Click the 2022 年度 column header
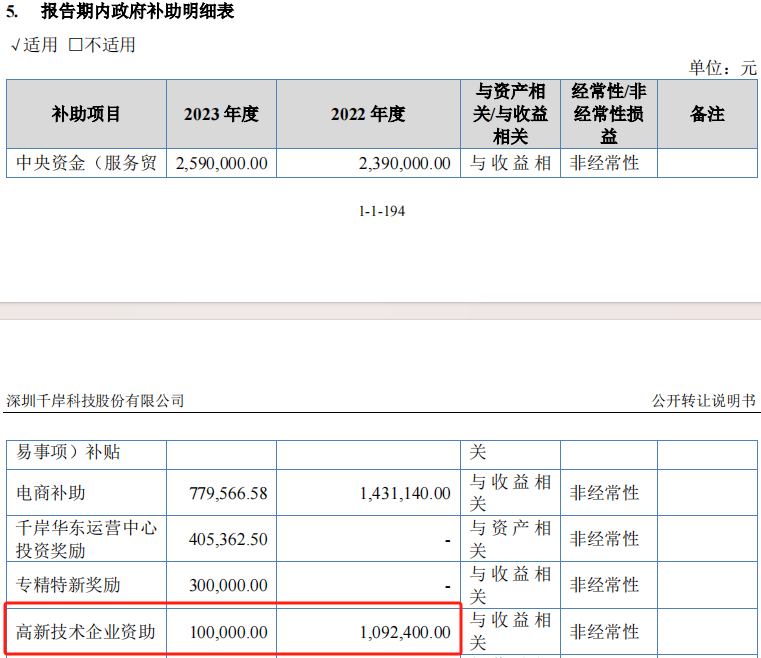 (x=368, y=115)
